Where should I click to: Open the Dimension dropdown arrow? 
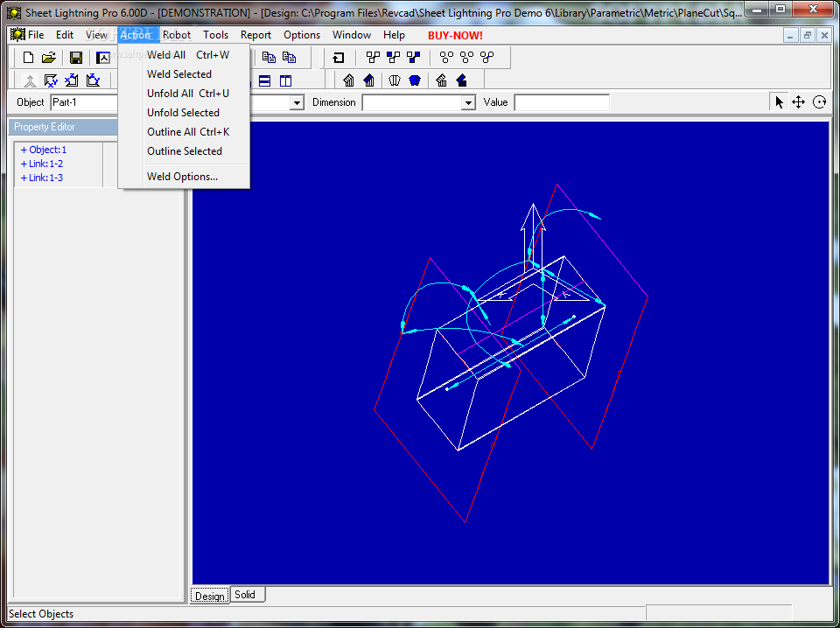(x=468, y=102)
